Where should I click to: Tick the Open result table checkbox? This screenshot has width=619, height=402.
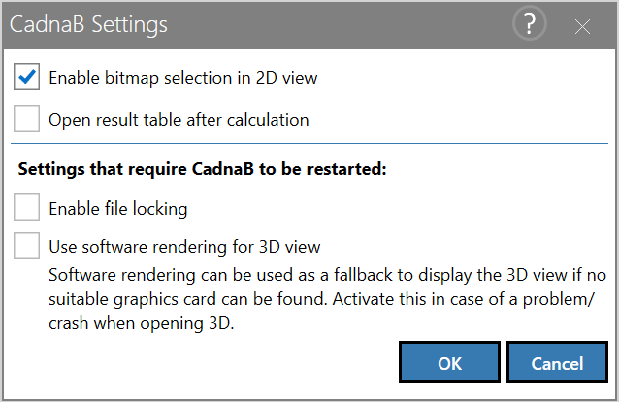point(27,118)
